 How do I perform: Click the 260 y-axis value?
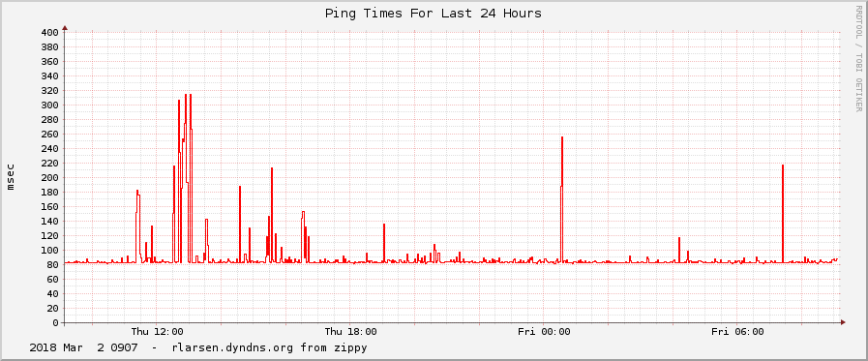click(49, 134)
